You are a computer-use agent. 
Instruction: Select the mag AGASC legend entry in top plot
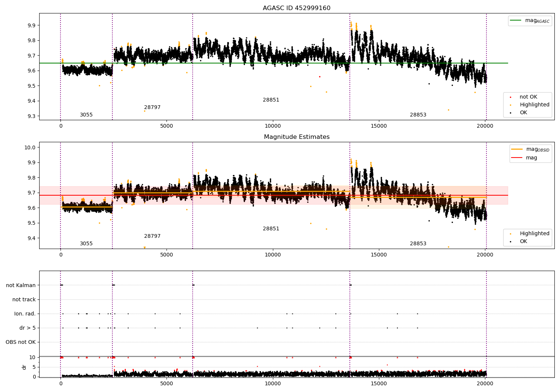pos(530,21)
